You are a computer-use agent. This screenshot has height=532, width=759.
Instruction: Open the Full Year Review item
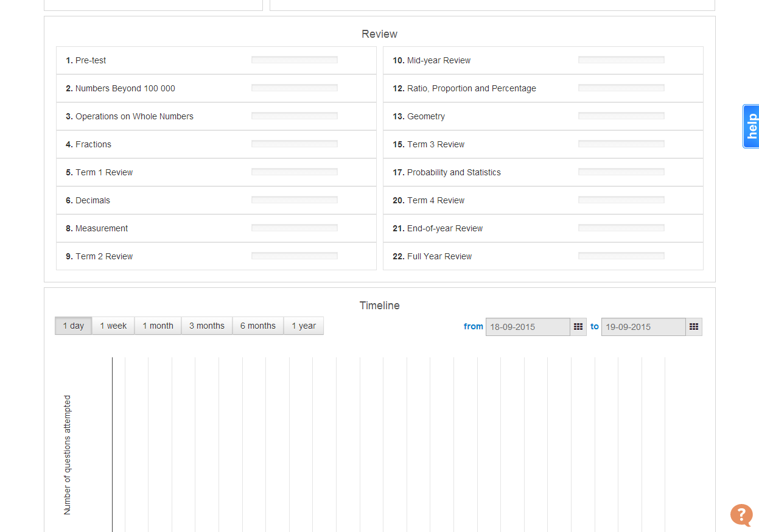(x=439, y=256)
